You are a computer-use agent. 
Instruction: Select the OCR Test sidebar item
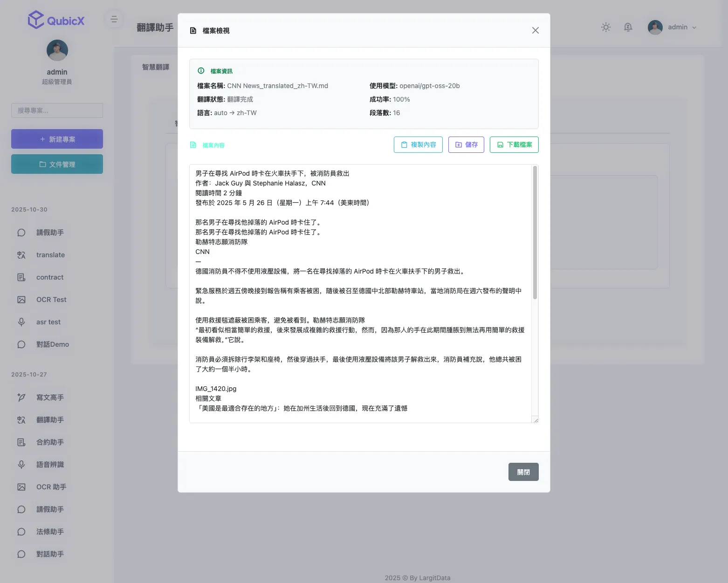51,300
